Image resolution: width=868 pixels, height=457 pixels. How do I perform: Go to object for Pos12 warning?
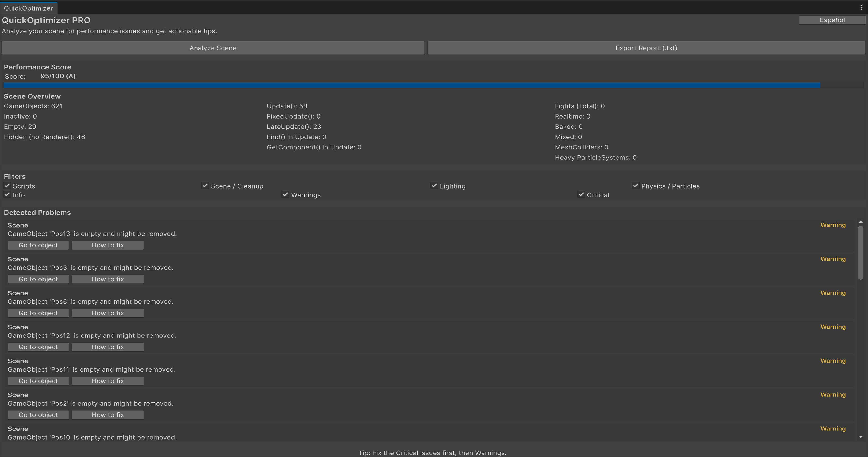(38, 347)
